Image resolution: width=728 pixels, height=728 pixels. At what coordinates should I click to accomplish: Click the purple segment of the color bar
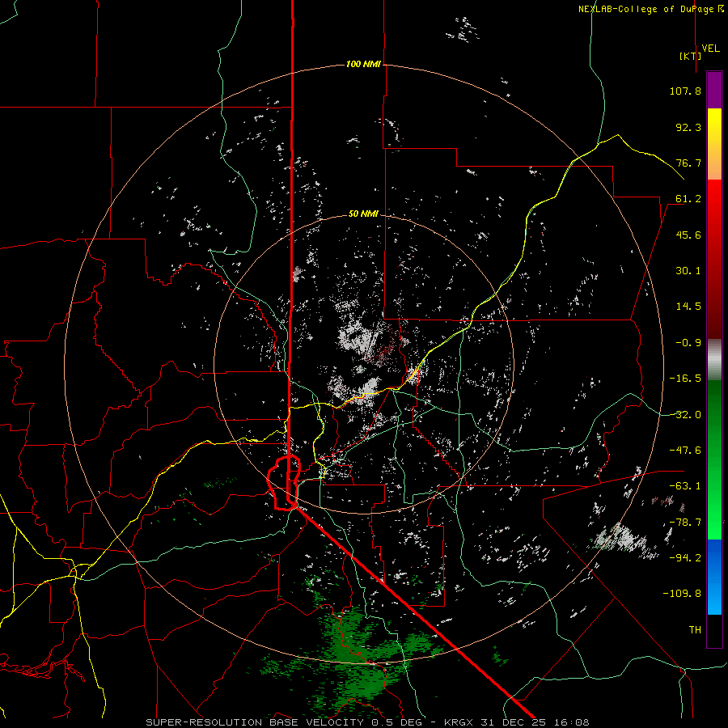click(x=714, y=90)
